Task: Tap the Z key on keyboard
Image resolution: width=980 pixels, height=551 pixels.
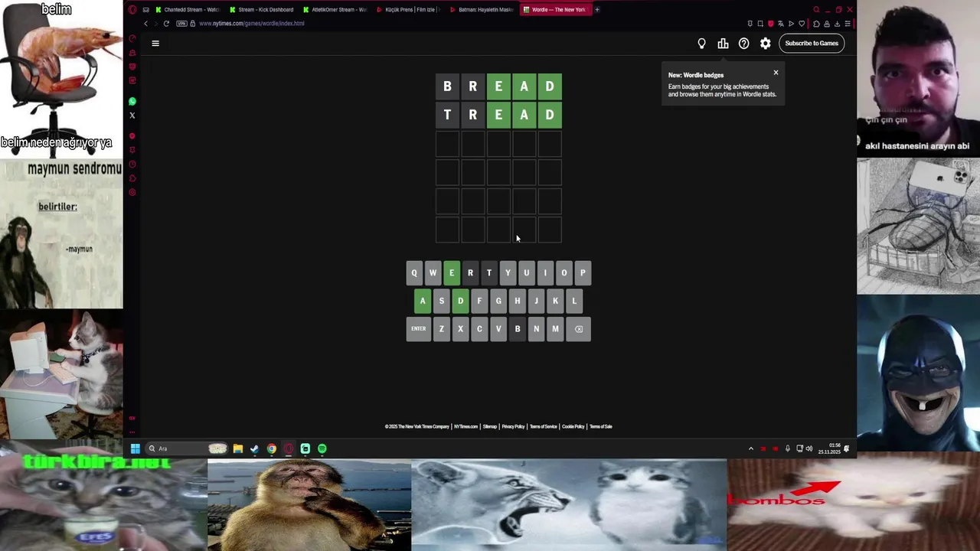Action: click(442, 329)
